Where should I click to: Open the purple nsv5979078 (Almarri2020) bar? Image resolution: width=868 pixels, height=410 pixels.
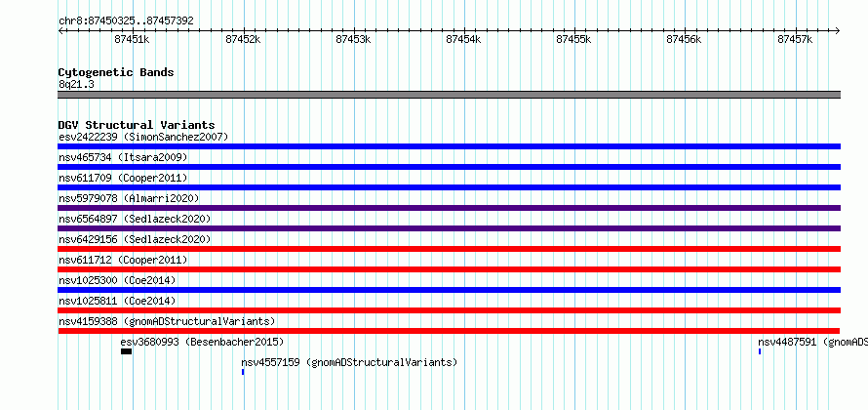point(449,208)
